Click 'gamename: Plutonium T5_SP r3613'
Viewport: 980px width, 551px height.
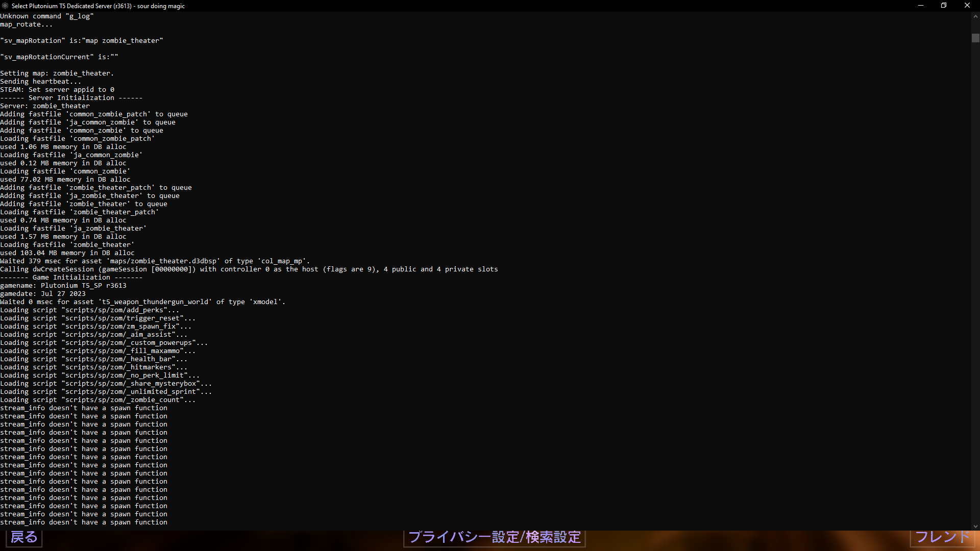63,286
